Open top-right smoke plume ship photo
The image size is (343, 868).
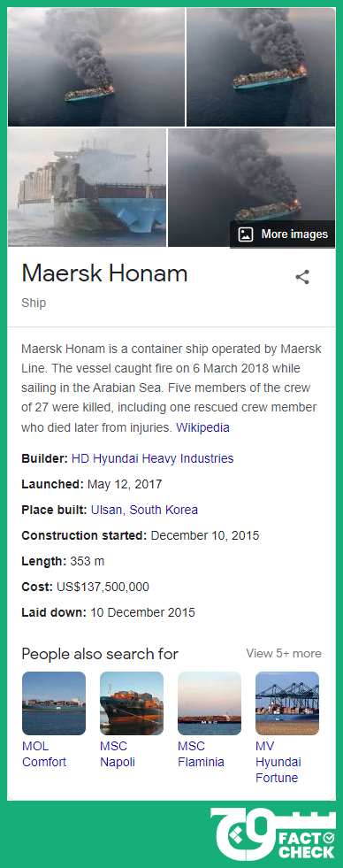tap(261, 67)
